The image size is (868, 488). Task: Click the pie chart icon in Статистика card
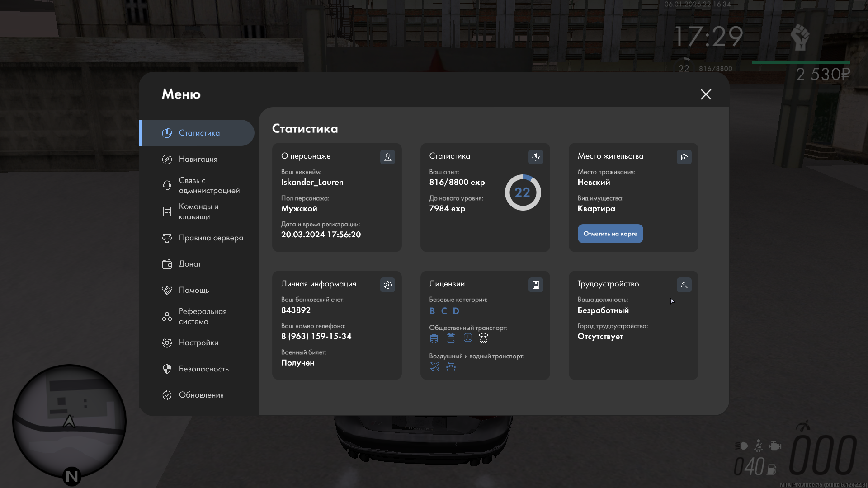tap(536, 157)
